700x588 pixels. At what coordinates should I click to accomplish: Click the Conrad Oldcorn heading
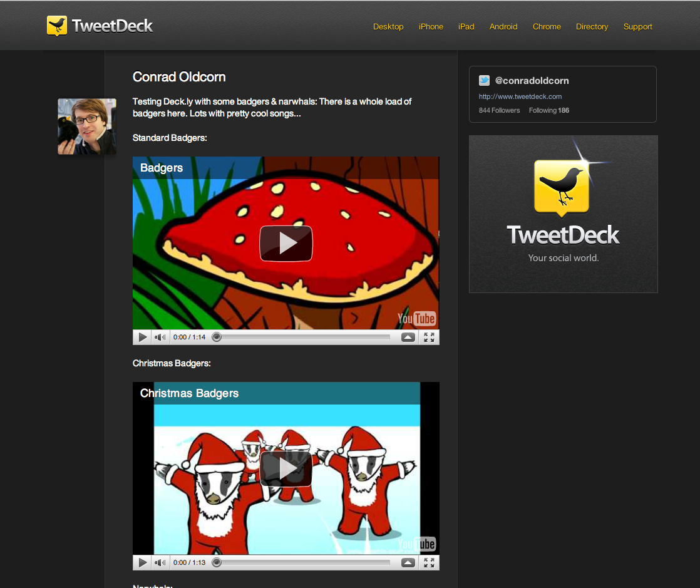click(179, 77)
